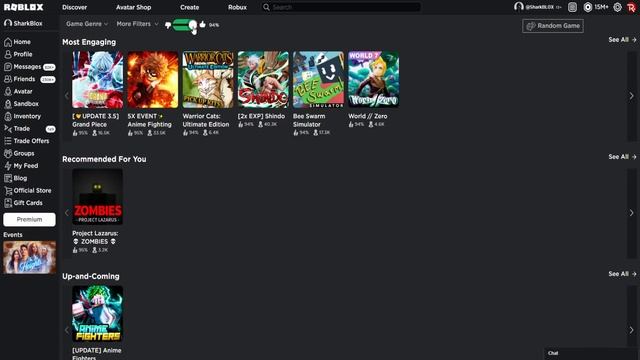Click See All for Most Engaging
Viewport: 640px width, 360px height.
(x=622, y=40)
